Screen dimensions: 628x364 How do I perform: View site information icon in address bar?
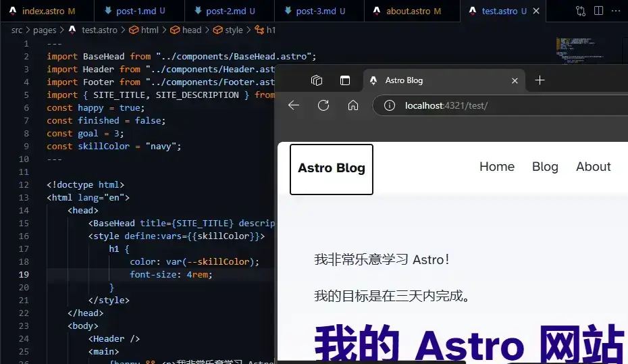[390, 105]
